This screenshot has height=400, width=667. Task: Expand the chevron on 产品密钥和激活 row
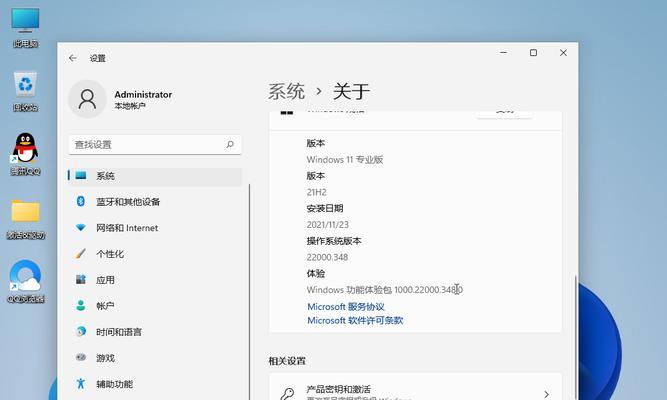coord(546,394)
